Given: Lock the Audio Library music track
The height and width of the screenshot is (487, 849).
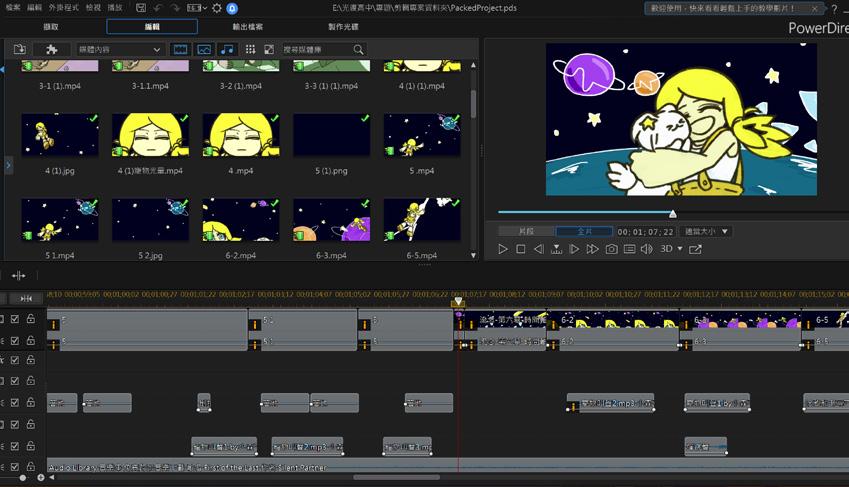Looking at the screenshot, I should point(31,466).
